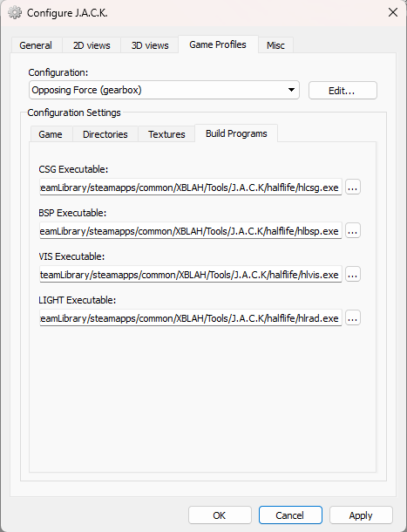Select the Game sub-tab
The image size is (407, 532).
pyautogui.click(x=51, y=134)
